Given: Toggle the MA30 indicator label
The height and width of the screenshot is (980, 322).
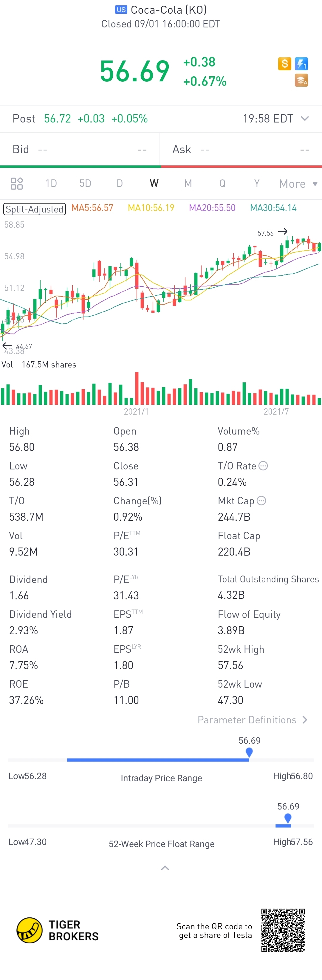Looking at the screenshot, I should point(273,208).
